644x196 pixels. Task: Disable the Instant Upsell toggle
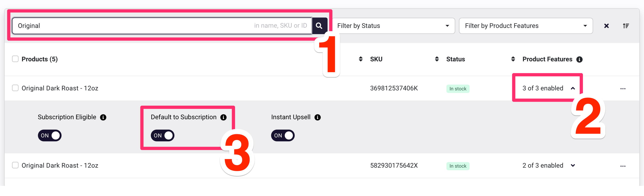pyautogui.click(x=283, y=135)
